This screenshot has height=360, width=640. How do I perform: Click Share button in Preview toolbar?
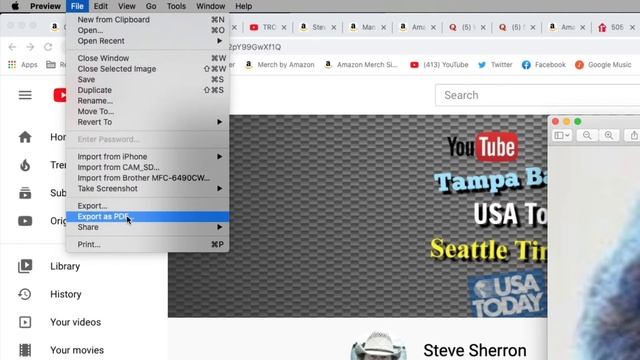click(633, 135)
